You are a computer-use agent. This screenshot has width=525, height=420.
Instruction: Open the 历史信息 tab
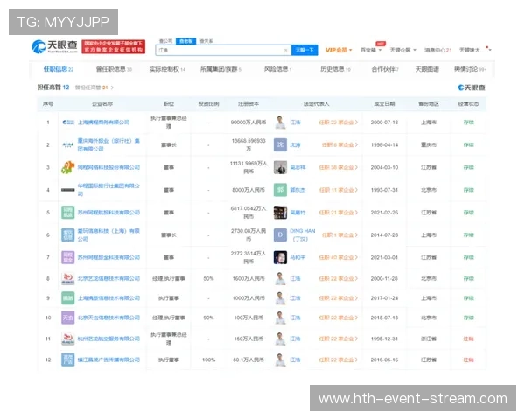pos(335,69)
